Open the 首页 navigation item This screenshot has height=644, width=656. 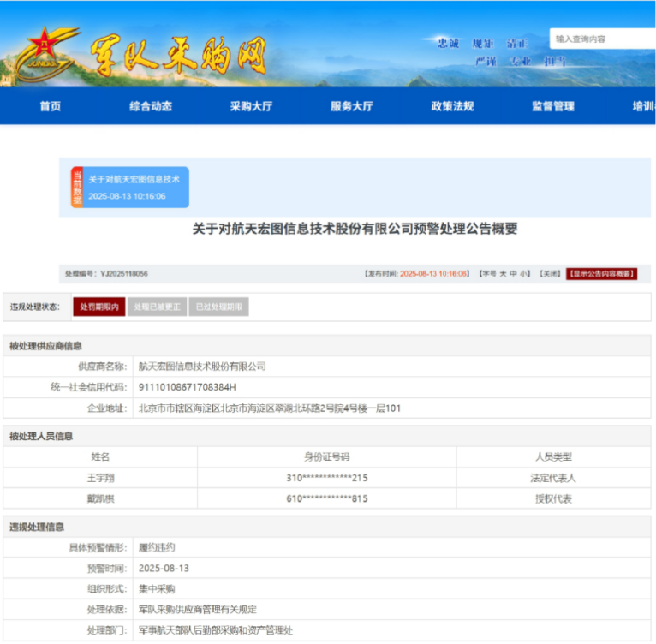(x=51, y=106)
